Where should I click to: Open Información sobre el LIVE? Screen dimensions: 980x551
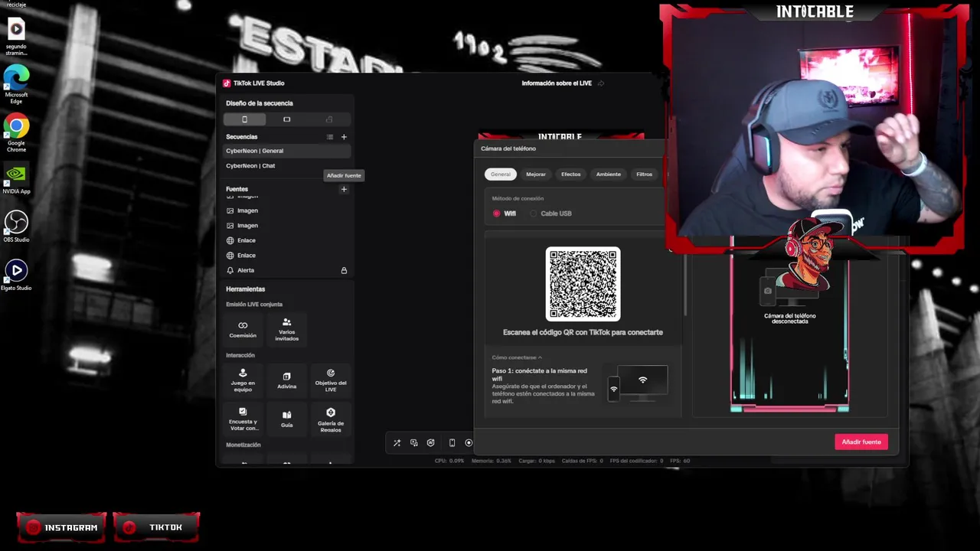point(557,83)
